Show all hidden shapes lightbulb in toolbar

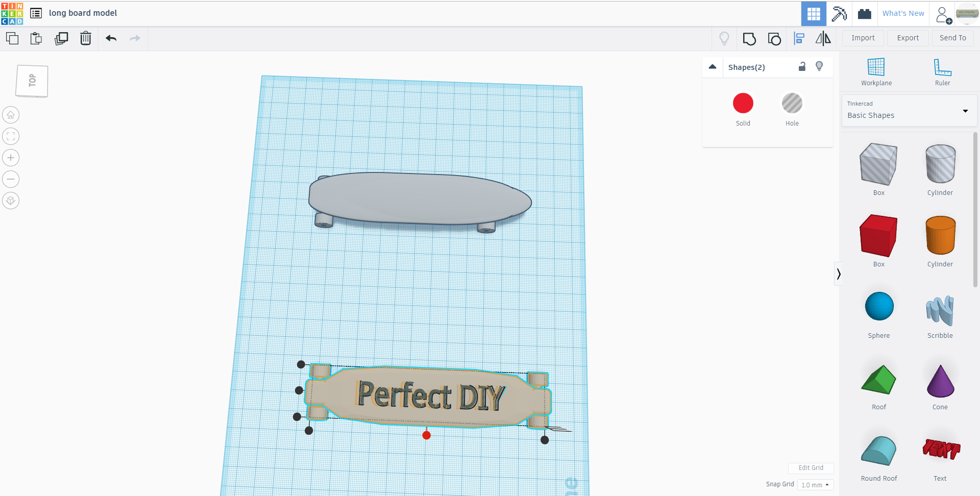coord(724,39)
